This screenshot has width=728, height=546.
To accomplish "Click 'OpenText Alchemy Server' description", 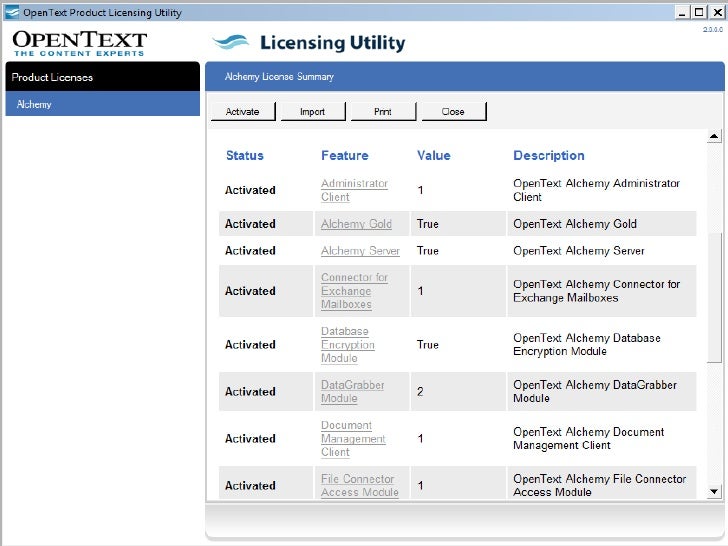I will pos(578,251).
